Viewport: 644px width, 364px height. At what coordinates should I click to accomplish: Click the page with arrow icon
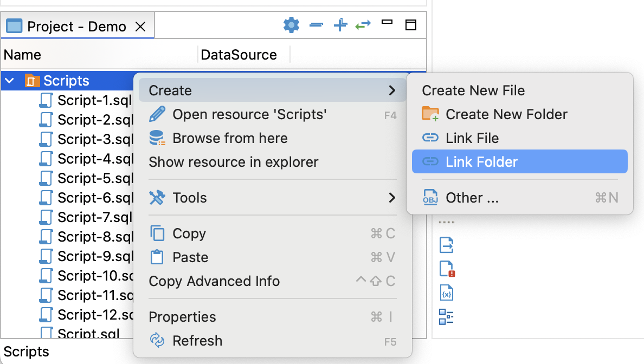(446, 245)
